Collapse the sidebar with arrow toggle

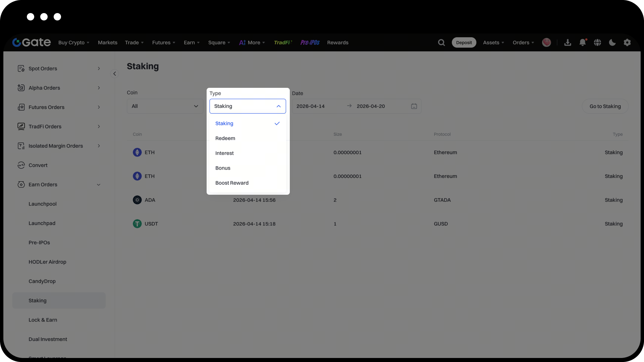(x=114, y=74)
